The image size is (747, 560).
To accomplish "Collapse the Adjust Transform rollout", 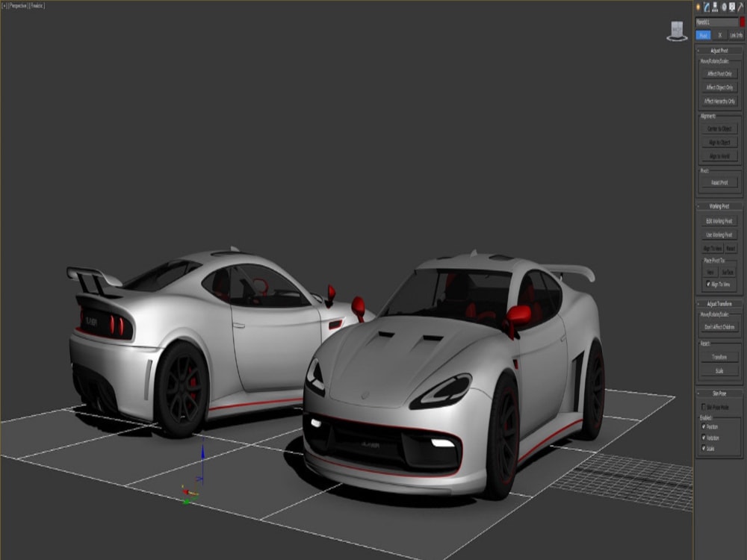I will pos(719,304).
